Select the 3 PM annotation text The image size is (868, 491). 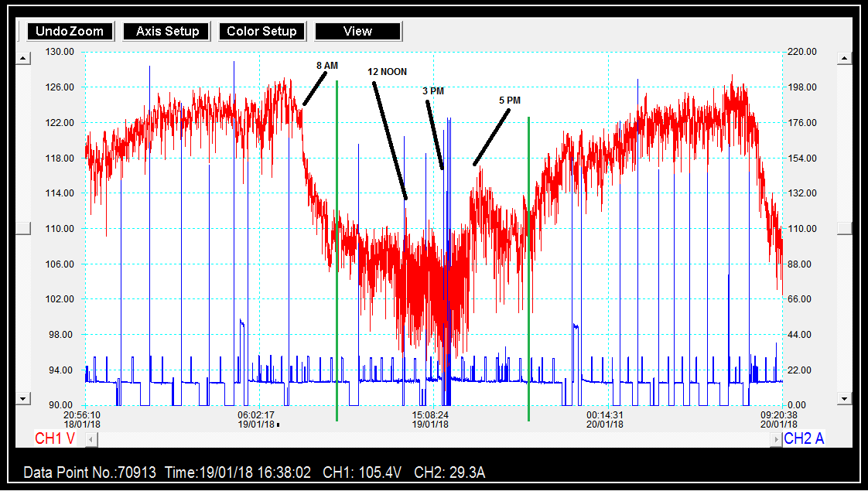[x=433, y=90]
